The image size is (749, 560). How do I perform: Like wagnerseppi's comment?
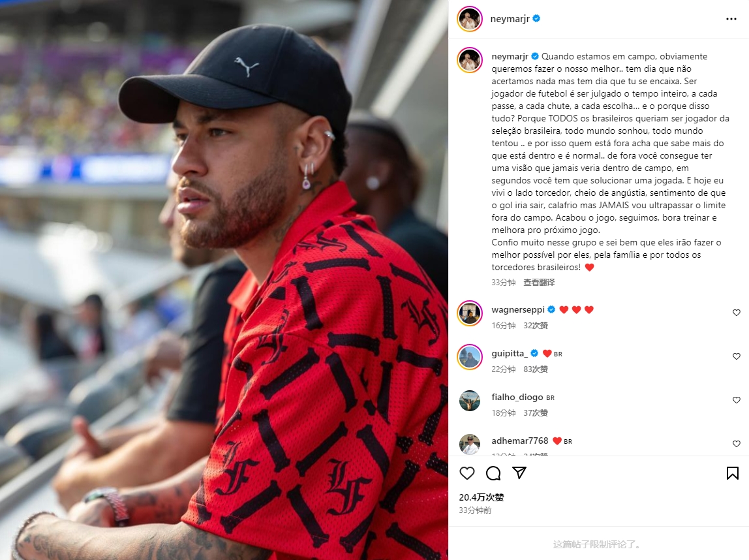click(x=736, y=313)
